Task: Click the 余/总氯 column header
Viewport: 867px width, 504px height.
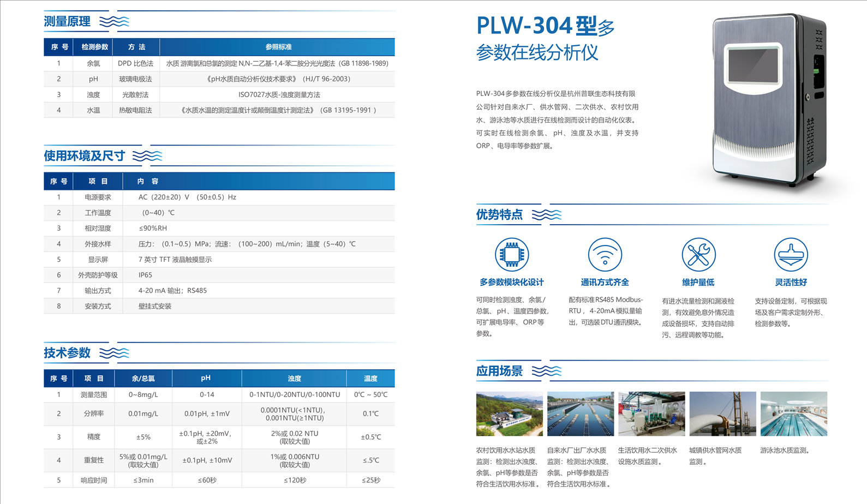Action: pyautogui.click(x=143, y=378)
